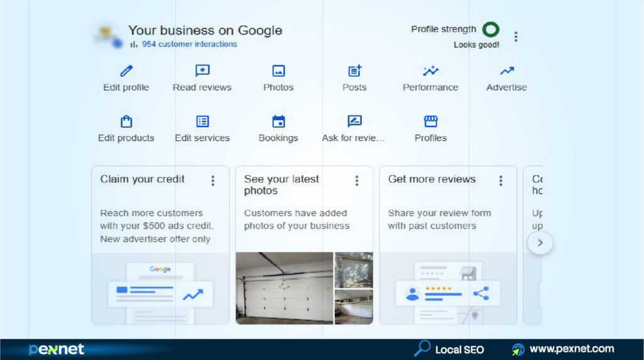Open Edit services list icon
Viewport: 644px width, 360px height.
coord(203,121)
